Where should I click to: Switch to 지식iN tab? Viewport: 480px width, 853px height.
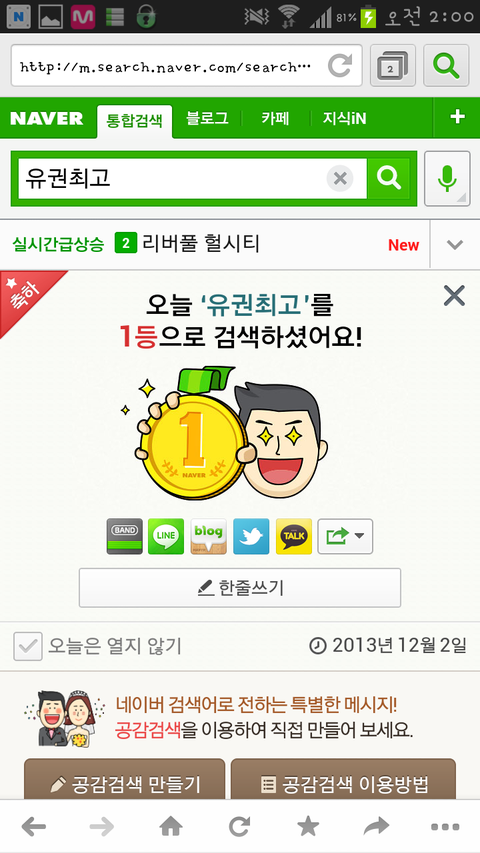click(x=344, y=118)
